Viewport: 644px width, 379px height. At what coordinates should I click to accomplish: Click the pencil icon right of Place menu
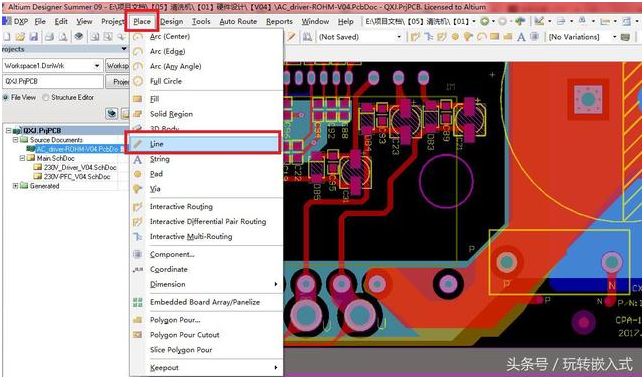(292, 37)
